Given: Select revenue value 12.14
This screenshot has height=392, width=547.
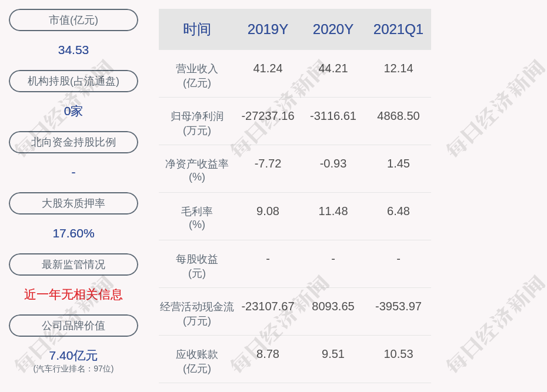Looking at the screenshot, I should click(398, 68).
